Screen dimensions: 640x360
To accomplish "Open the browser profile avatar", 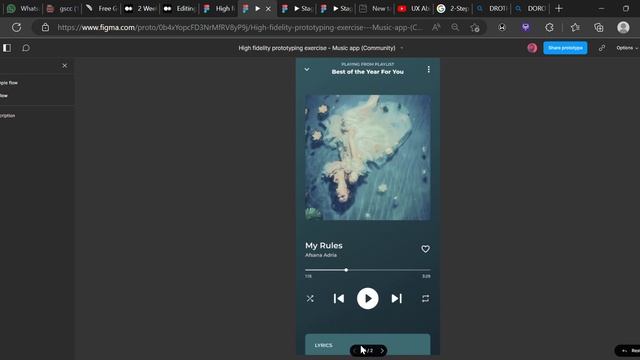I will [x=623, y=27].
